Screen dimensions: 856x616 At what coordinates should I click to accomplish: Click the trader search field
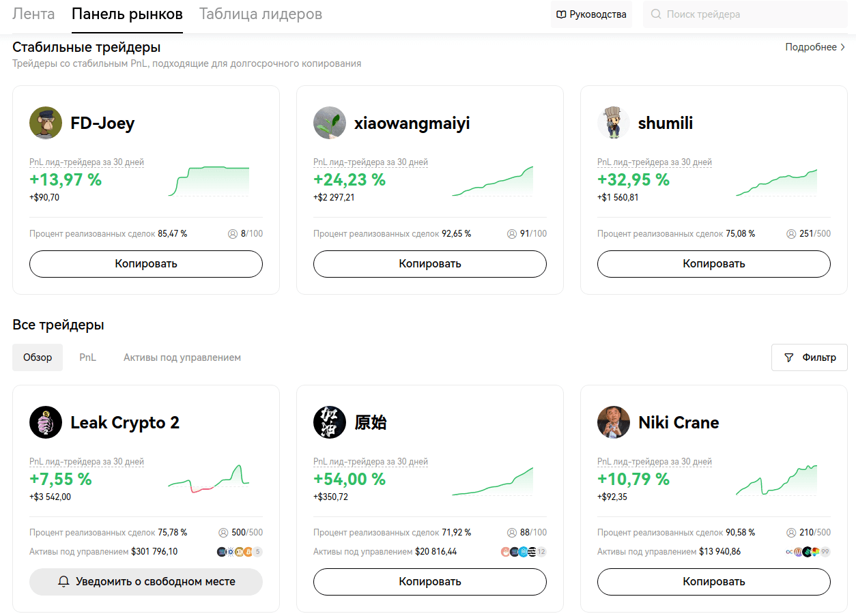coord(744,14)
